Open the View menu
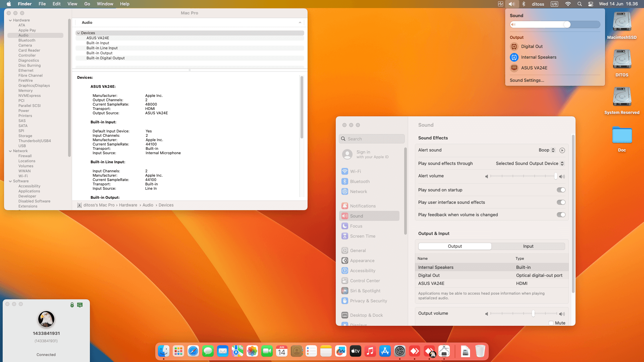 (72, 4)
